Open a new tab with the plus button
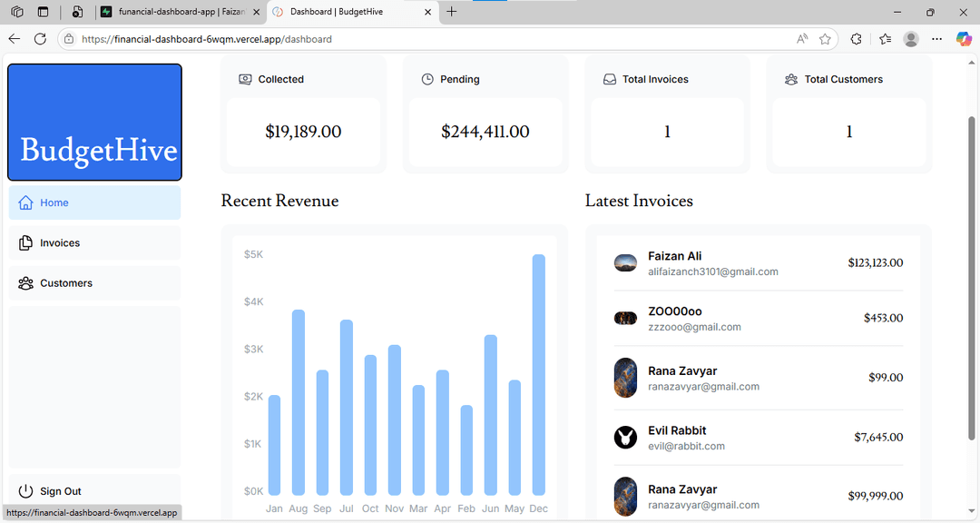Screen dimensions: 980x523 tap(451, 11)
